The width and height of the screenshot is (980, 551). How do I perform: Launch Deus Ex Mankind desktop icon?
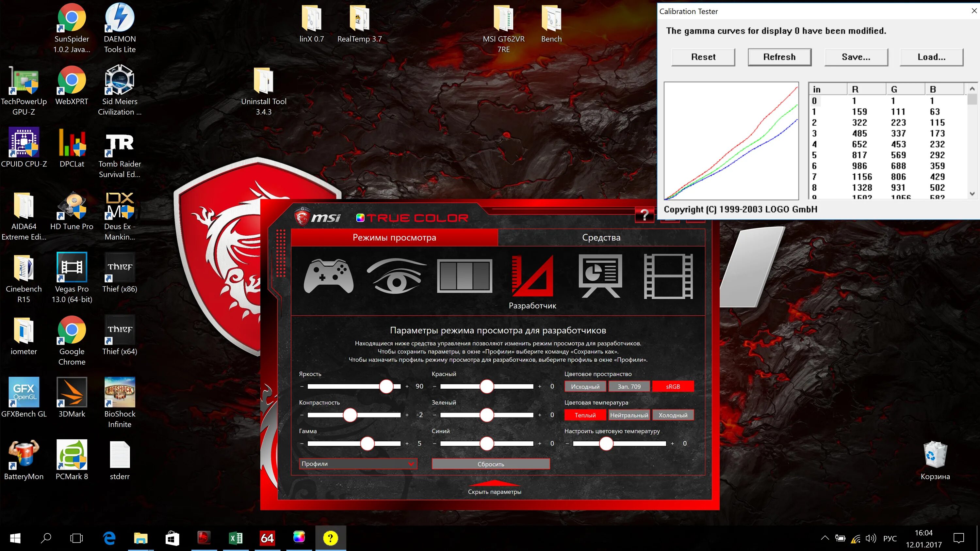pos(120,216)
